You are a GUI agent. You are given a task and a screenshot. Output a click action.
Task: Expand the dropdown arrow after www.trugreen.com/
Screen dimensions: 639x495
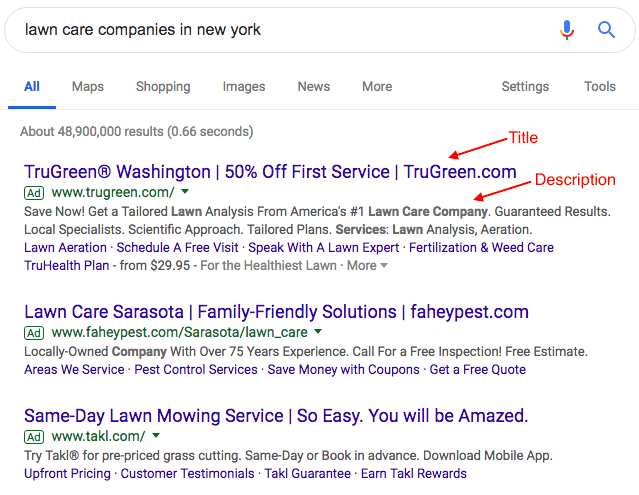pyautogui.click(x=185, y=192)
